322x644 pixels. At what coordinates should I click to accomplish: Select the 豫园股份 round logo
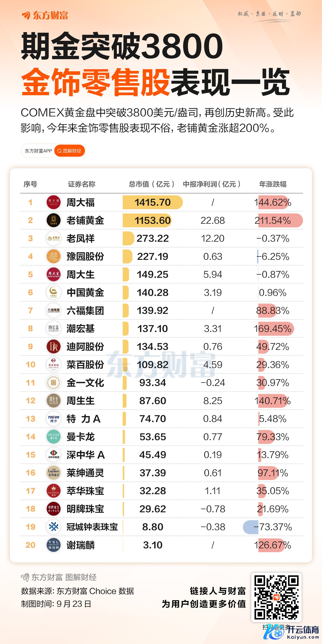(54, 256)
